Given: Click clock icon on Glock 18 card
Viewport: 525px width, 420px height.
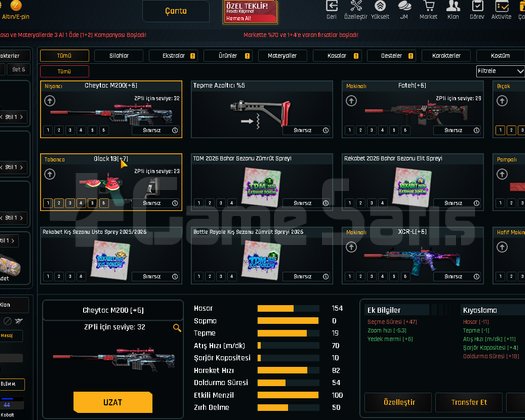Looking at the screenshot, I should point(175,203).
